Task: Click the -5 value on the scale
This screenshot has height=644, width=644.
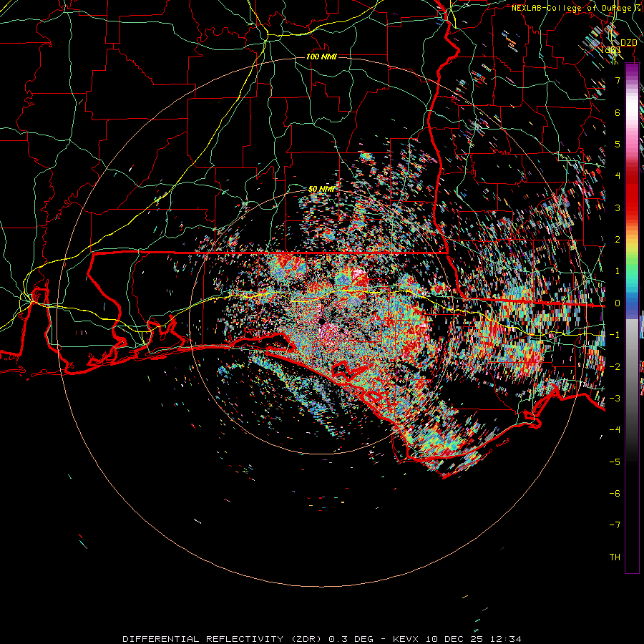Action: point(615,462)
